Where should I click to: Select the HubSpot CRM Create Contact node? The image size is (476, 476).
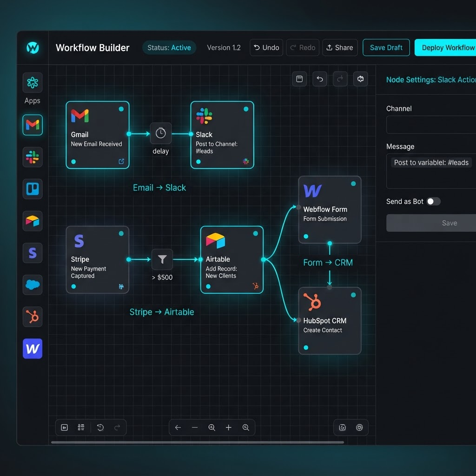[x=330, y=321]
